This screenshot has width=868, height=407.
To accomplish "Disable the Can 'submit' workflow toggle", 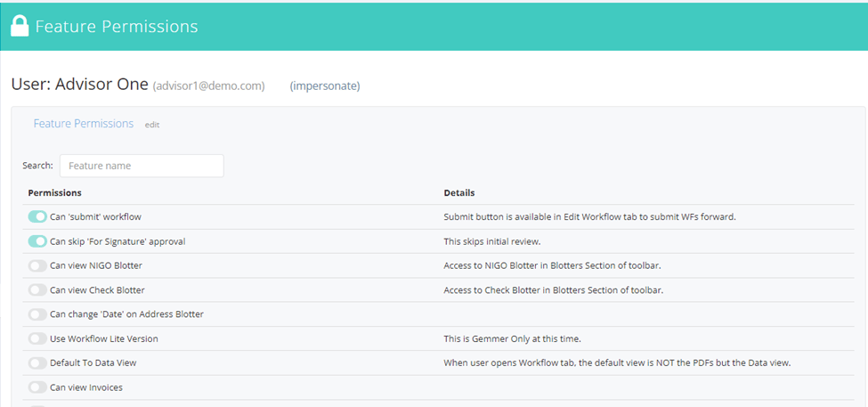I will (x=37, y=216).
